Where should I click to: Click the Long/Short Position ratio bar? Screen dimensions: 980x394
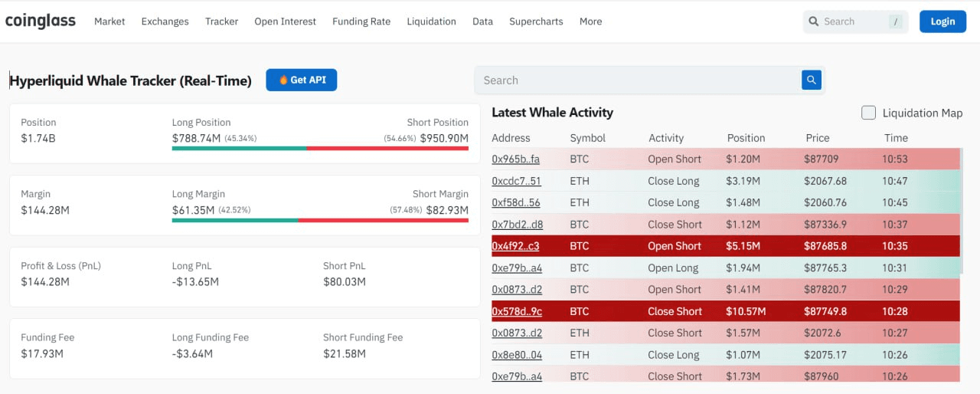click(x=320, y=148)
